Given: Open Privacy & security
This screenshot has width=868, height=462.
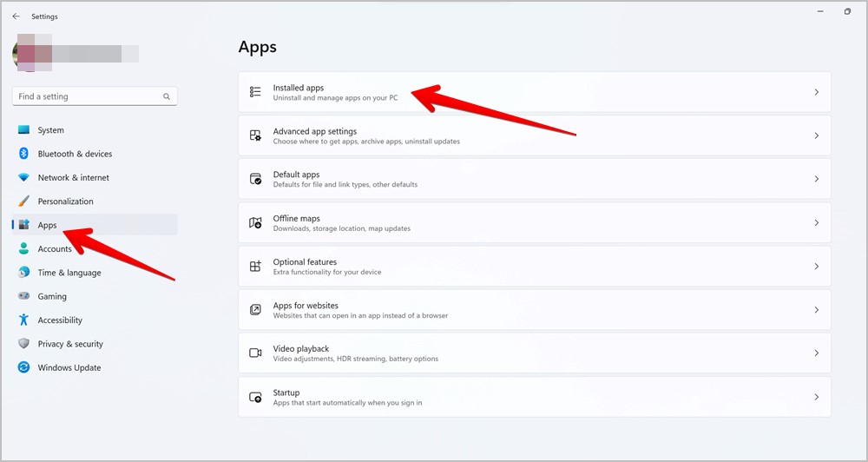Looking at the screenshot, I should [70, 344].
